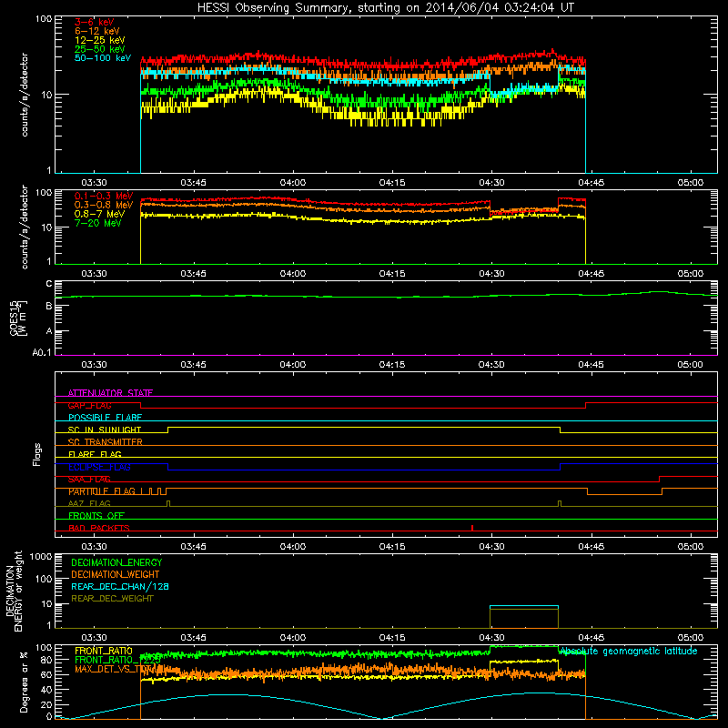Click 04:00 tick under the keV panel
The image size is (728, 728).
click(293, 183)
